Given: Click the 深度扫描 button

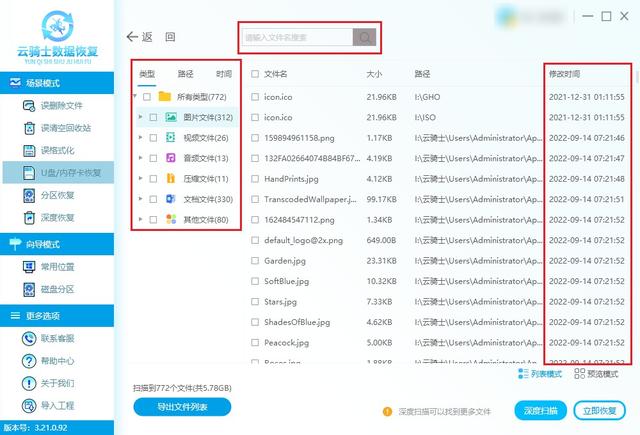Looking at the screenshot, I should [540, 411].
